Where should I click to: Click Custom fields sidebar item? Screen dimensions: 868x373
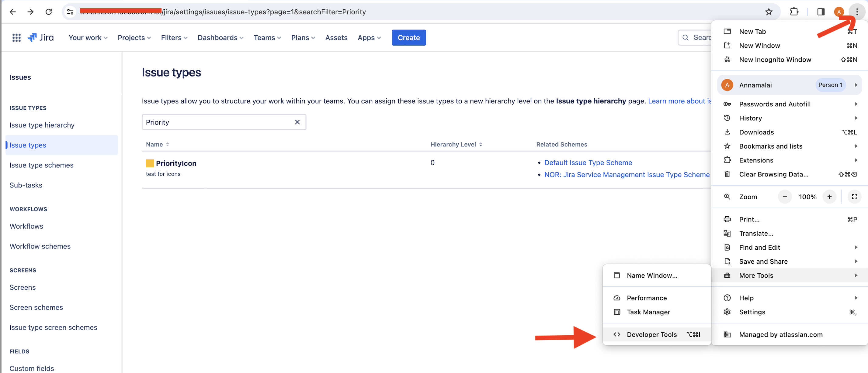tap(32, 367)
